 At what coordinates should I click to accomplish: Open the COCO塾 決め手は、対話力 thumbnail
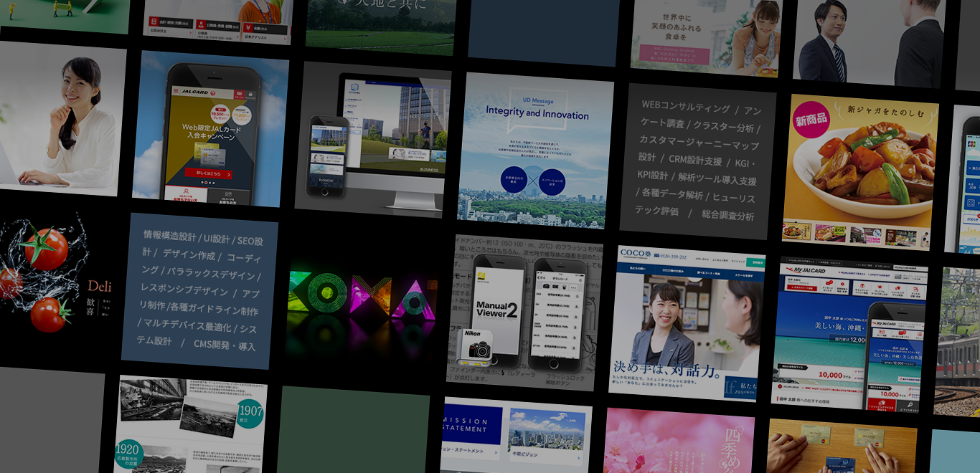[x=687, y=324]
